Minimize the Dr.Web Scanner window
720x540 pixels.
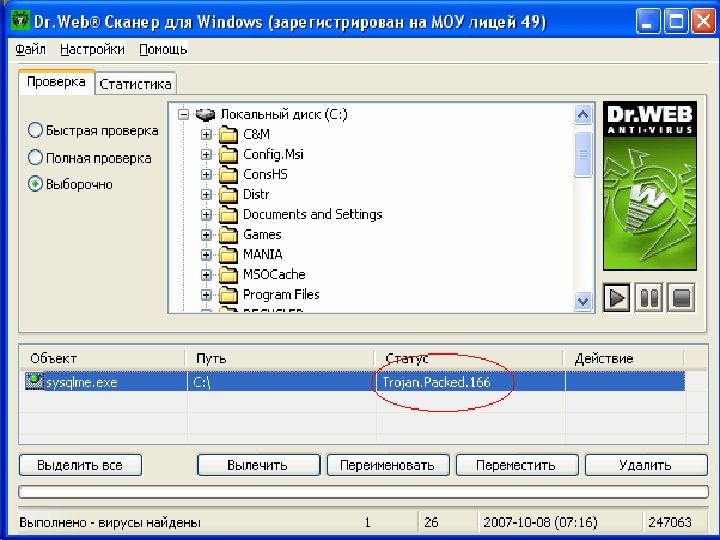647,22
